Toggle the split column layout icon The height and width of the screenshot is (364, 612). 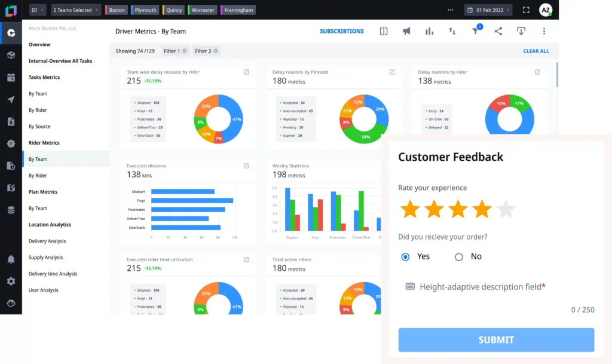tap(384, 31)
